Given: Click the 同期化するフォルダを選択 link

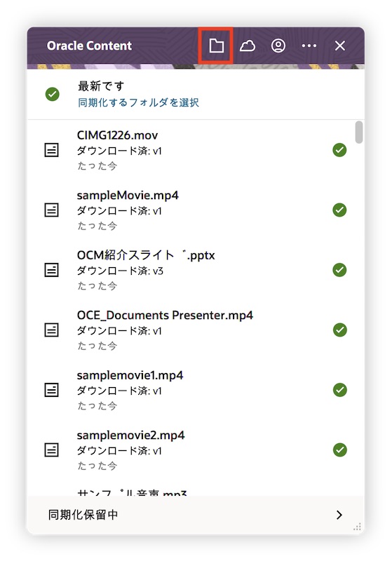Looking at the screenshot, I should [138, 102].
